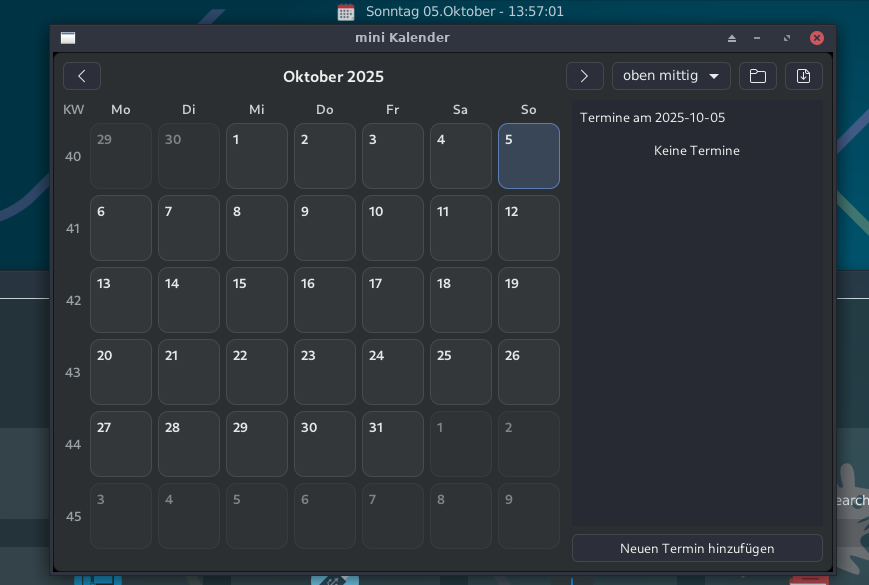Open the folder icon button
Image resolution: width=869 pixels, height=585 pixels.
(x=757, y=76)
